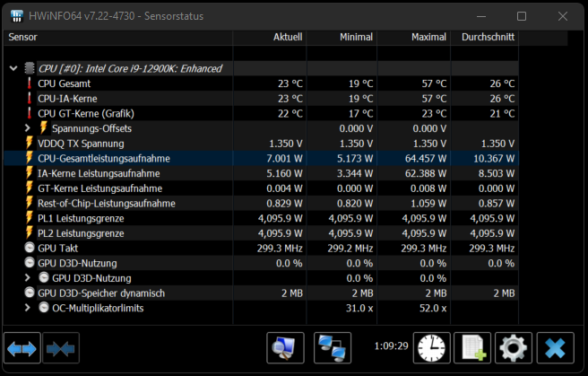Click thermometer icon beside CPU GT-Kerne (Grafik)

[30, 113]
